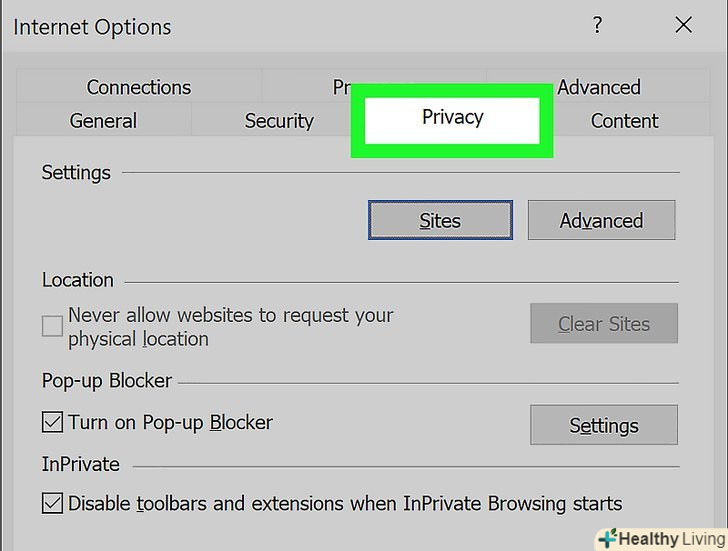The height and width of the screenshot is (551, 728).
Task: Click the Healthy Living logo cross icon
Action: click(x=607, y=538)
